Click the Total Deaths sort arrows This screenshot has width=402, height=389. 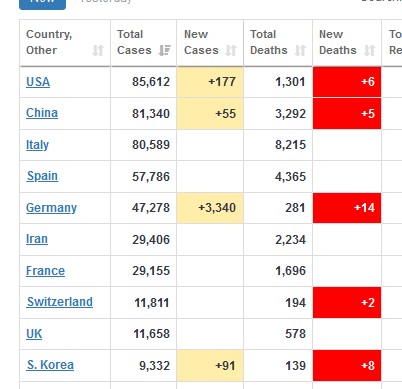[x=300, y=50]
